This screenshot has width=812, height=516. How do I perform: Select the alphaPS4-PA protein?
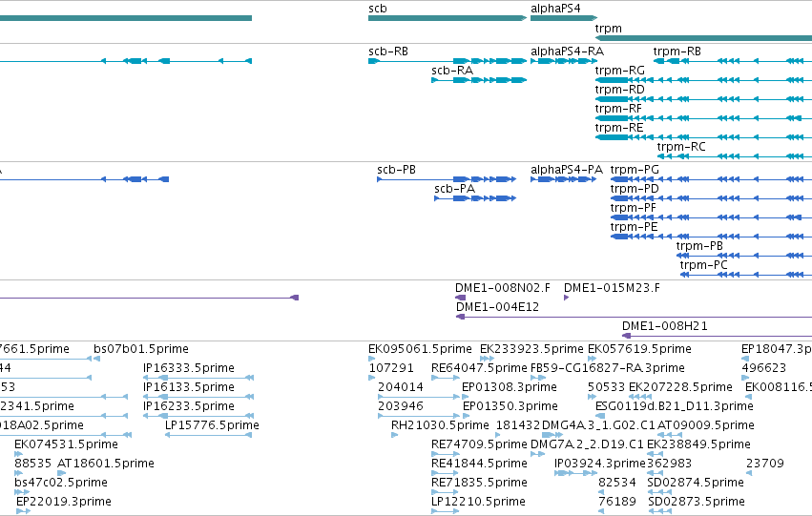563,179
